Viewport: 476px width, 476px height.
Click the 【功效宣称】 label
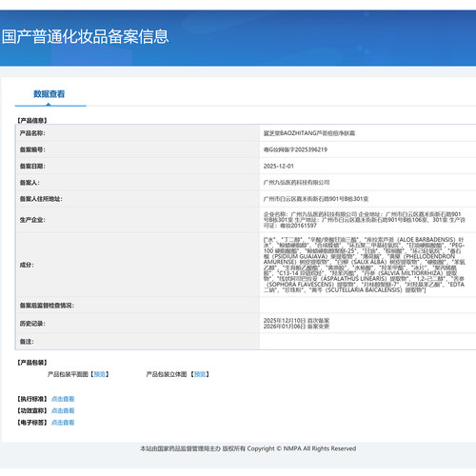(x=32, y=410)
